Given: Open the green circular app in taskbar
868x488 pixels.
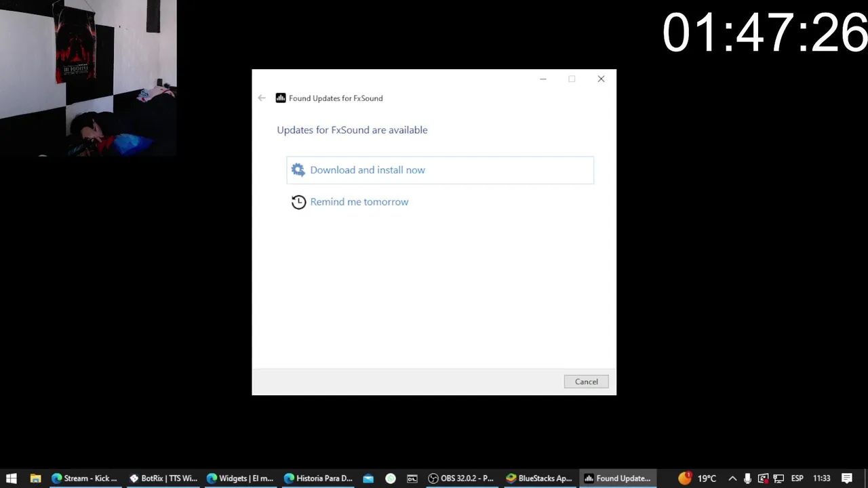Looking at the screenshot, I should click(x=391, y=479).
